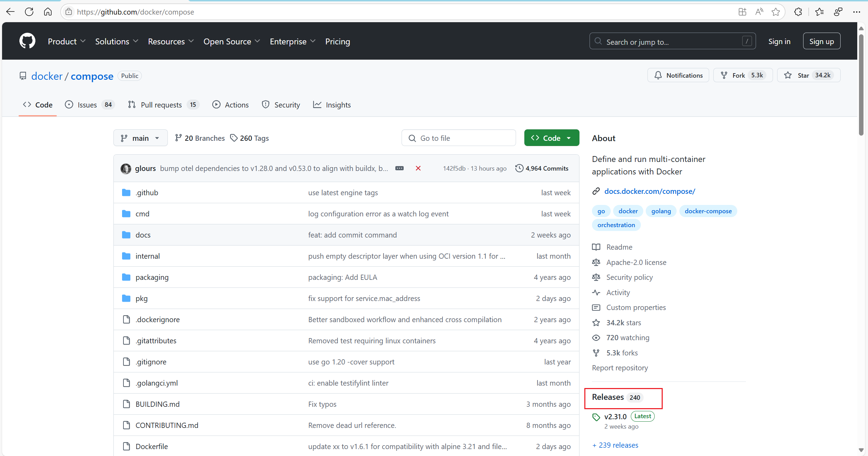Open + 239 releases link
This screenshot has height=456, width=868.
tap(615, 446)
